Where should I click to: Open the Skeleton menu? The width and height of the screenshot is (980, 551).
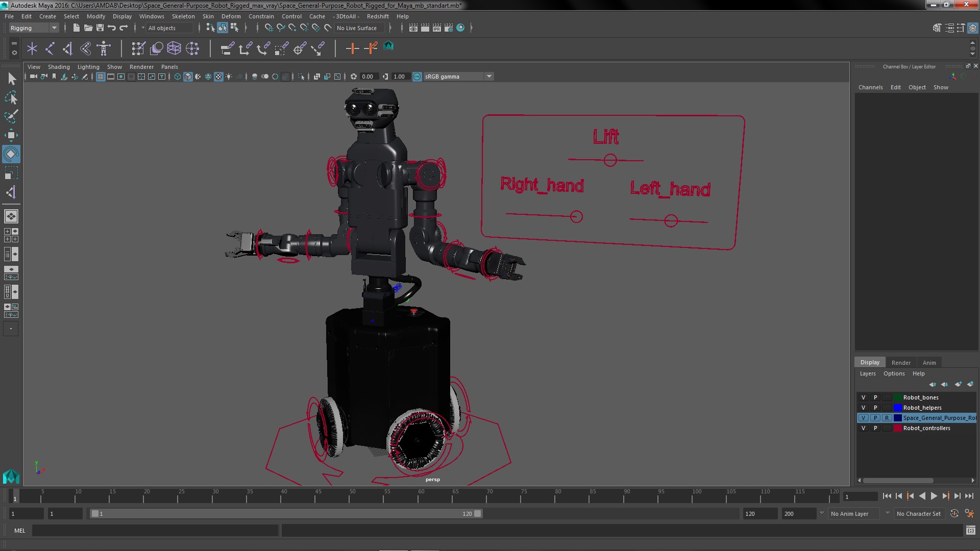(183, 16)
